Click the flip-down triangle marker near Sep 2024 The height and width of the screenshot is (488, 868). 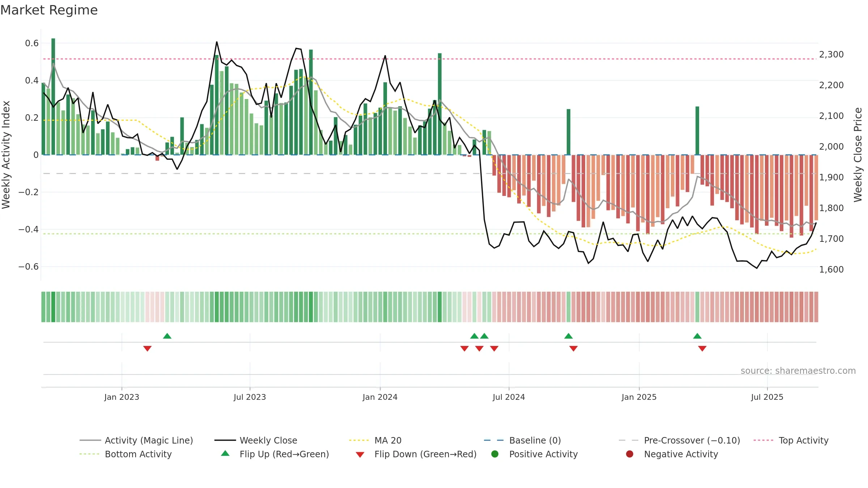click(x=574, y=348)
